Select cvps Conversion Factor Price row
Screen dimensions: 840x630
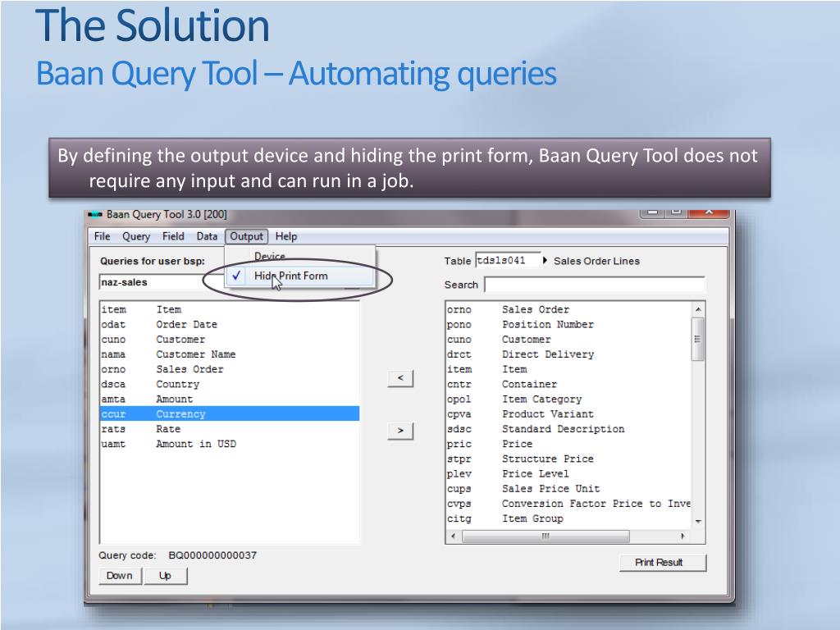pos(568,504)
